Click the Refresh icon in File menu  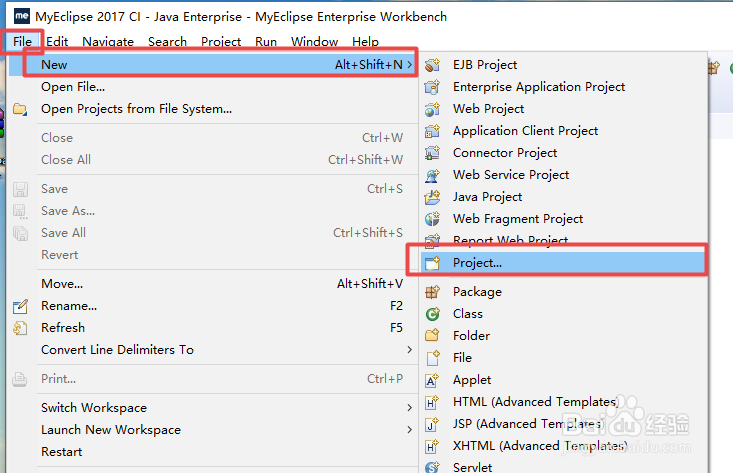20,328
